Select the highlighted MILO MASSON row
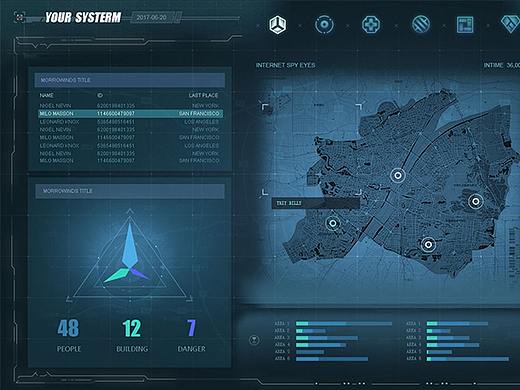 (x=131, y=114)
